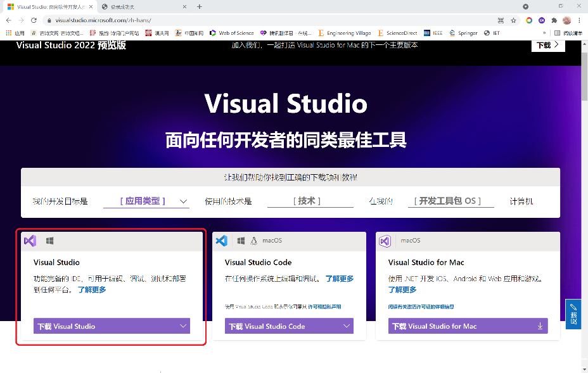Image resolution: width=588 pixels, height=373 pixels.
Task: Open the Springer bookmark
Action: point(463,33)
